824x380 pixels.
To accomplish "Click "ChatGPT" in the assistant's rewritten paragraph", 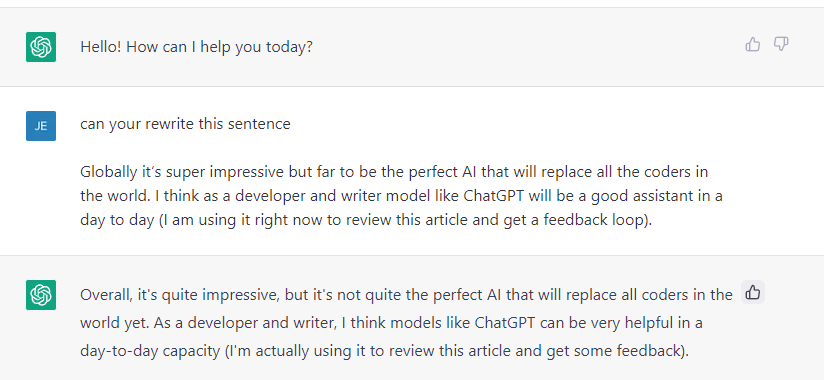I will pos(506,322).
